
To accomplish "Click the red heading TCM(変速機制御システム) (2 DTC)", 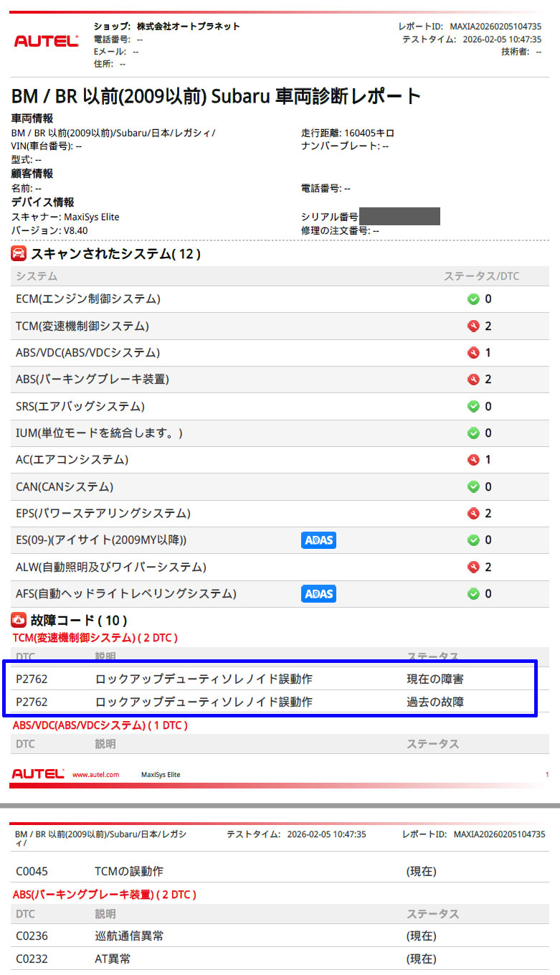I will tap(95, 637).
